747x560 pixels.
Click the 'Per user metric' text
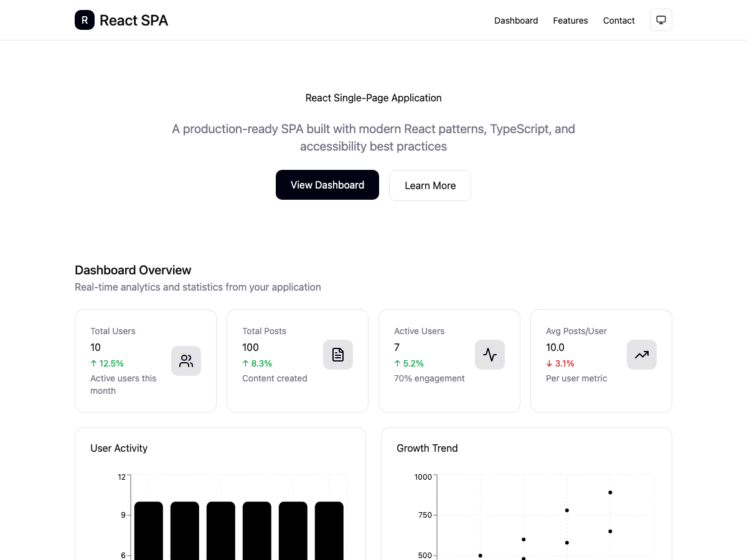point(576,378)
